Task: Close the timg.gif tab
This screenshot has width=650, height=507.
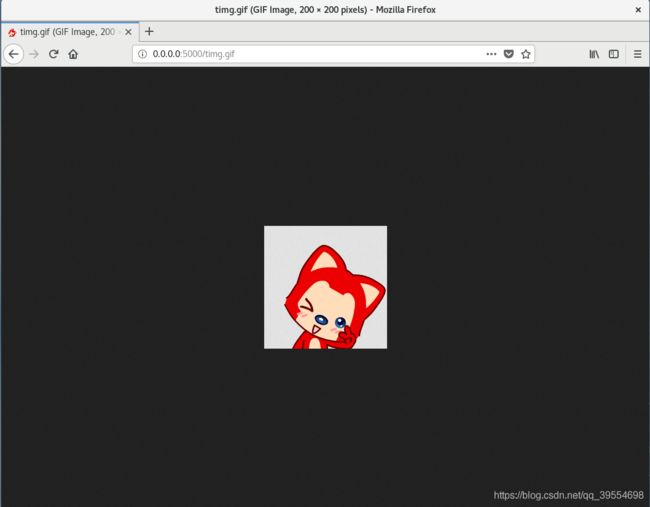Action: 129,32
